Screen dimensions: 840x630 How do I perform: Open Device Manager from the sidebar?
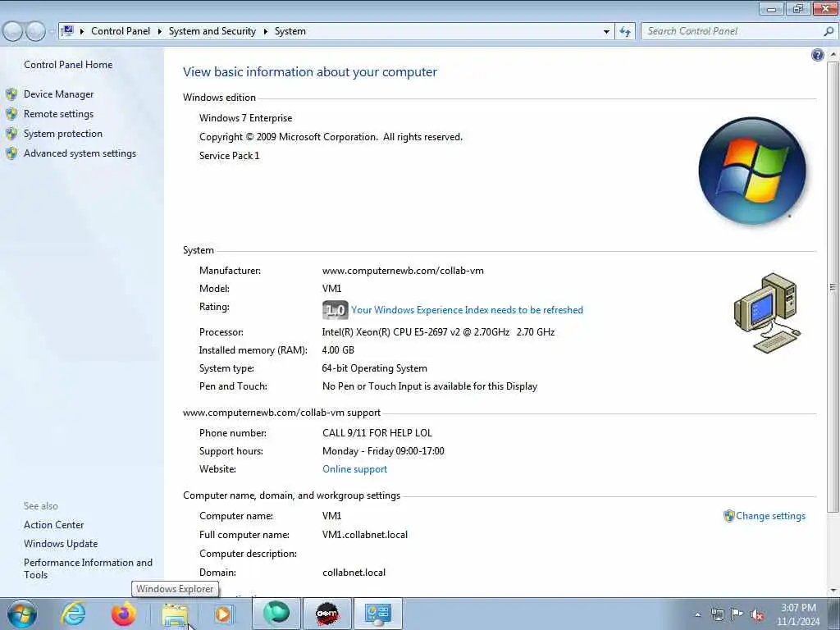[58, 94]
